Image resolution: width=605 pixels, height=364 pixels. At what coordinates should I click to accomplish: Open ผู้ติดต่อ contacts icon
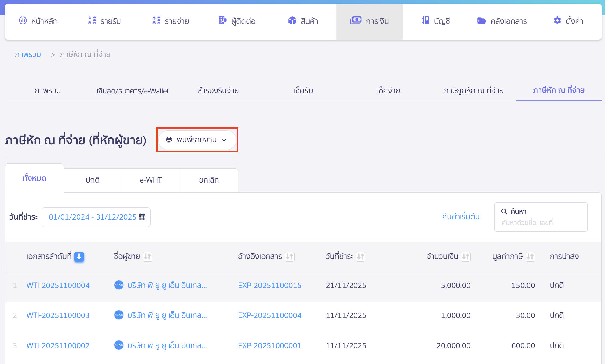point(223,21)
